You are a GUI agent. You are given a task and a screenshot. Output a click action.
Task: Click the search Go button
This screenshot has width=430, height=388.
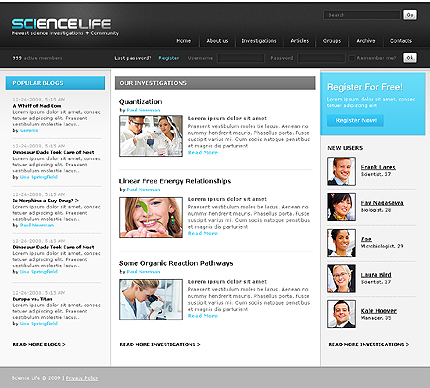pos(410,15)
